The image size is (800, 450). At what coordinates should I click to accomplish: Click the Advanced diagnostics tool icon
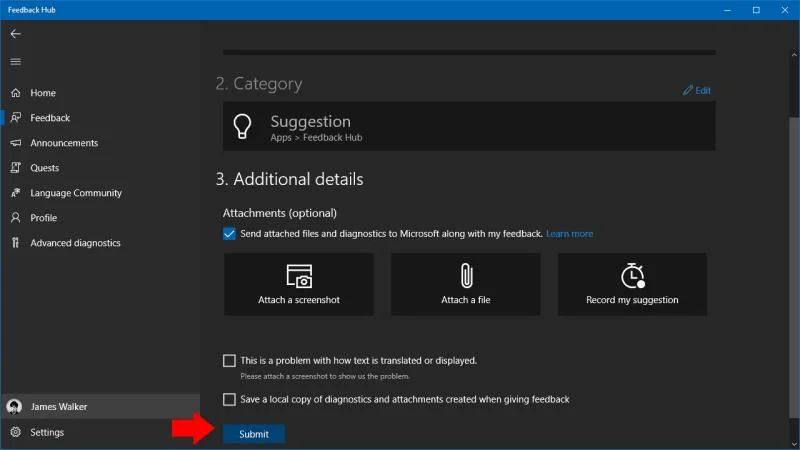[x=16, y=243]
